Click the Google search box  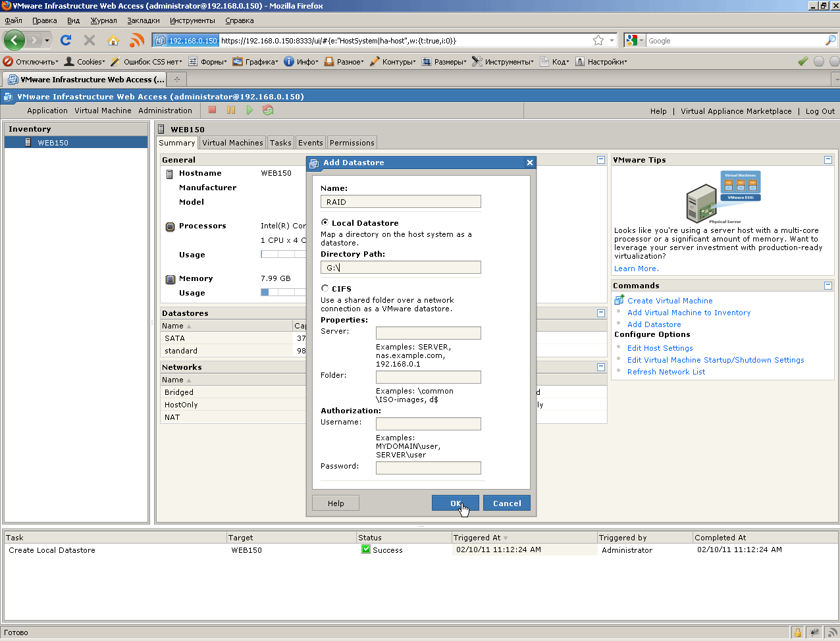point(735,40)
